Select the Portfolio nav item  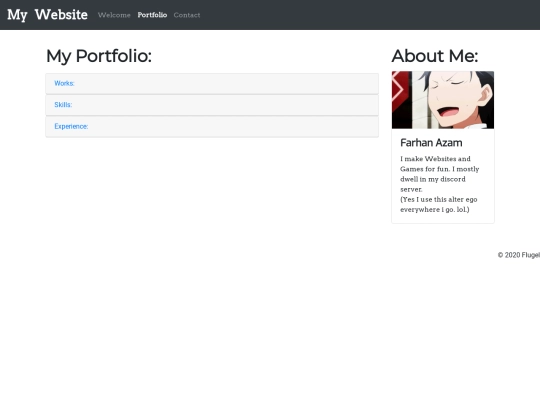[x=152, y=15]
